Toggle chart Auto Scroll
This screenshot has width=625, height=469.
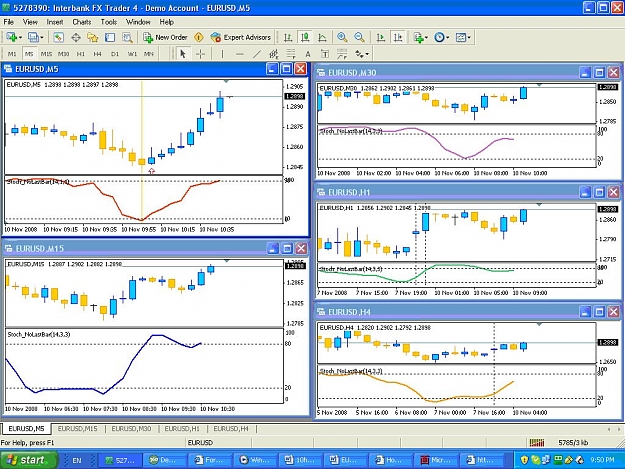tap(380, 37)
